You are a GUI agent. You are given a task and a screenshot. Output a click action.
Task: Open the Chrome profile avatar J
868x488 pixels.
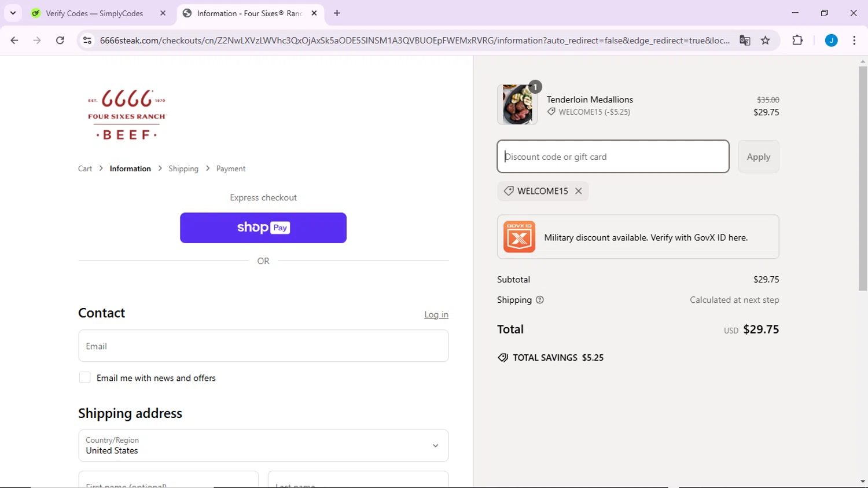tap(832, 41)
